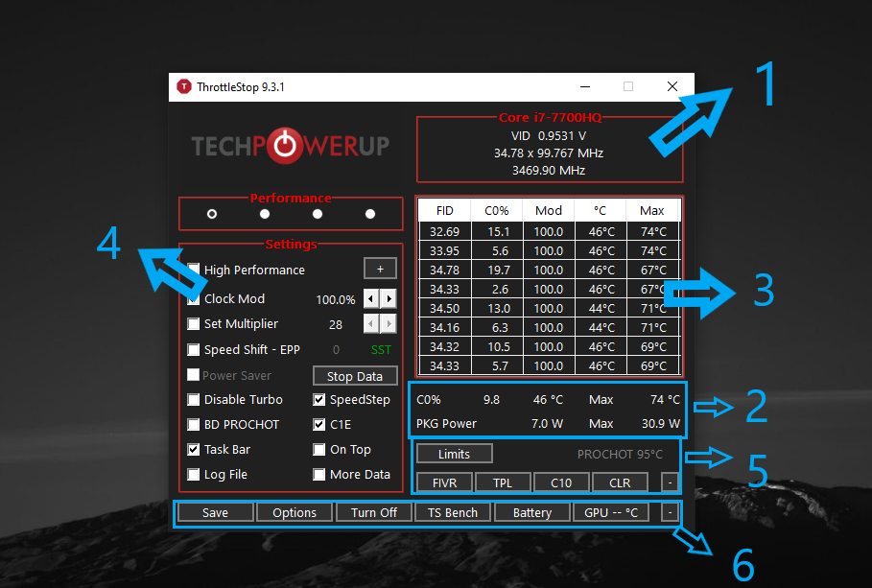The height and width of the screenshot is (588, 872).
Task: Increase Clock Mod with right arrow
Action: point(389,298)
